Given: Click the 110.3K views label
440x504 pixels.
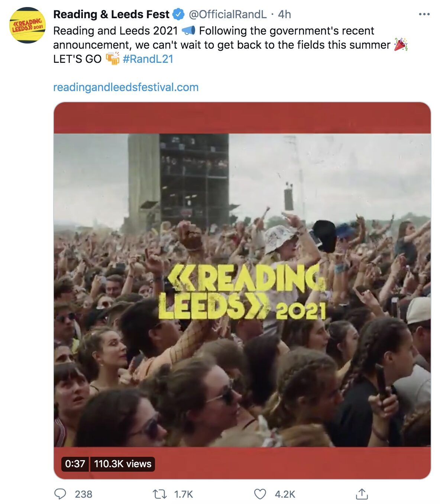Looking at the screenshot, I should (123, 464).
